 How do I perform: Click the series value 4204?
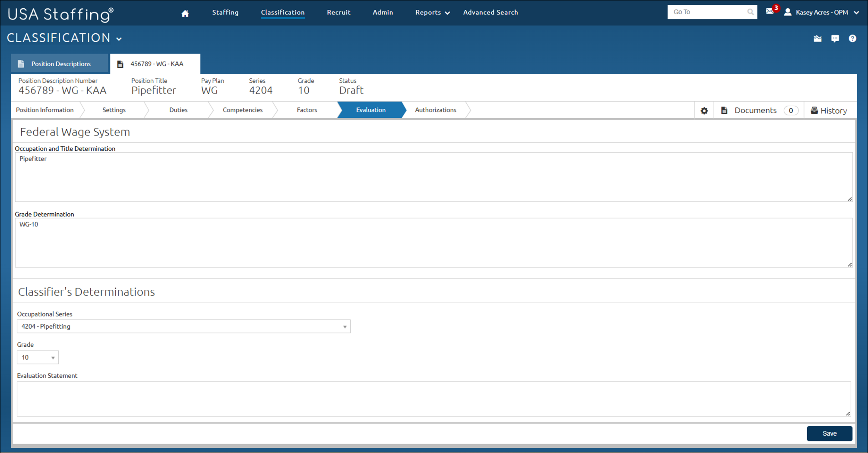(x=261, y=90)
